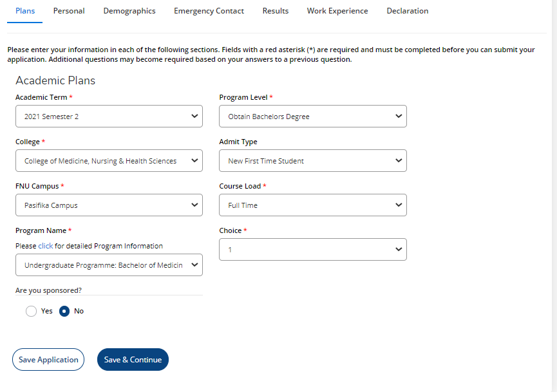Open the FNU Campus dropdown
Screen dimensions: 557x392
click(109, 205)
